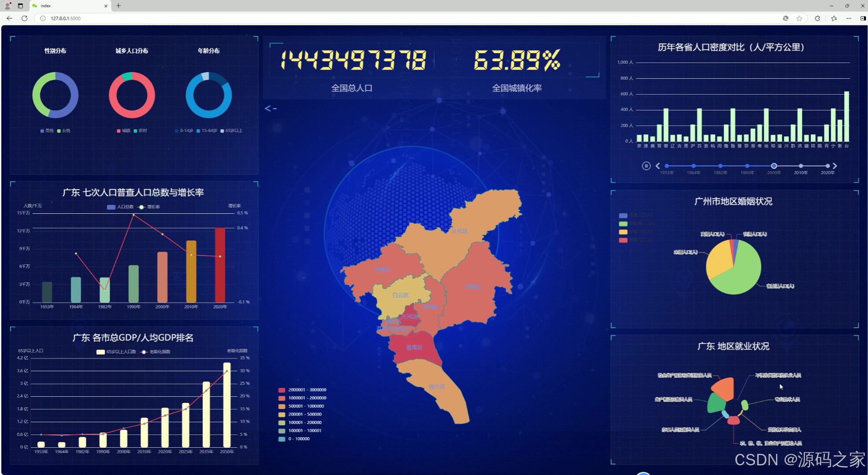Click the '<-' back arrow above map

click(x=270, y=108)
